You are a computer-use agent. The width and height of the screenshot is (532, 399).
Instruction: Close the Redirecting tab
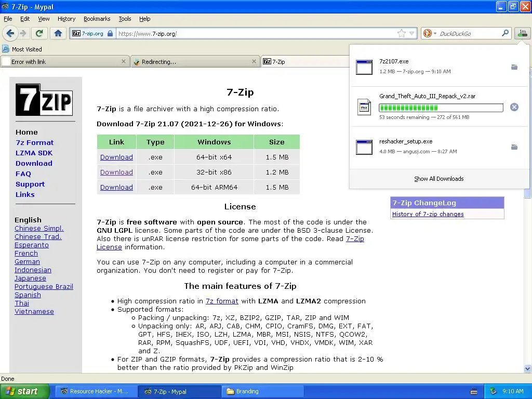[x=254, y=61]
